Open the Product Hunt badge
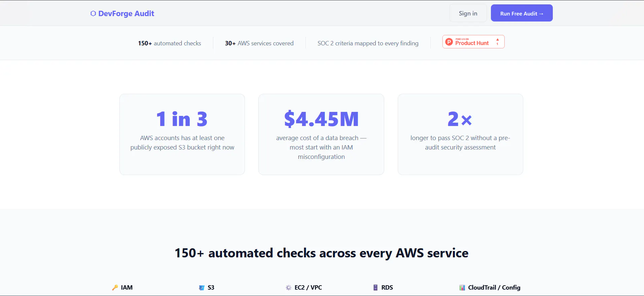The height and width of the screenshot is (296, 644). 473,42
